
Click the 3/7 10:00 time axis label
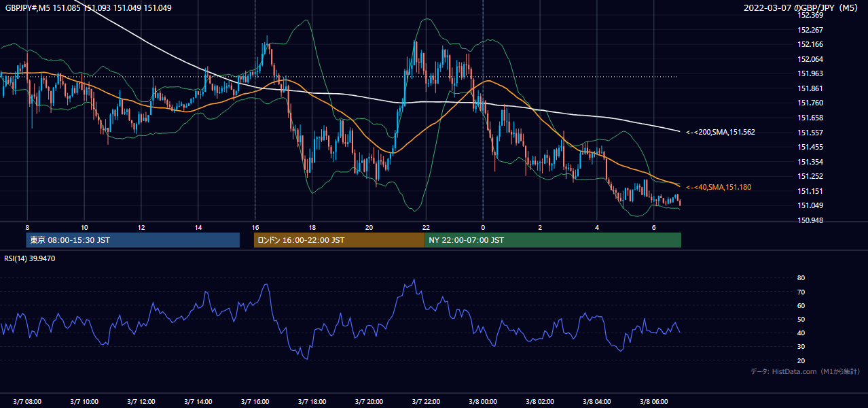(x=84, y=401)
